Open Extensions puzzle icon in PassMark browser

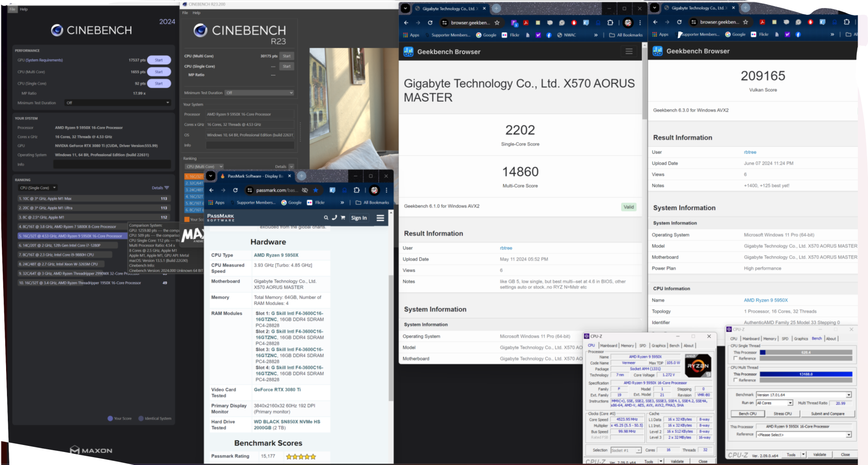pyautogui.click(x=356, y=190)
